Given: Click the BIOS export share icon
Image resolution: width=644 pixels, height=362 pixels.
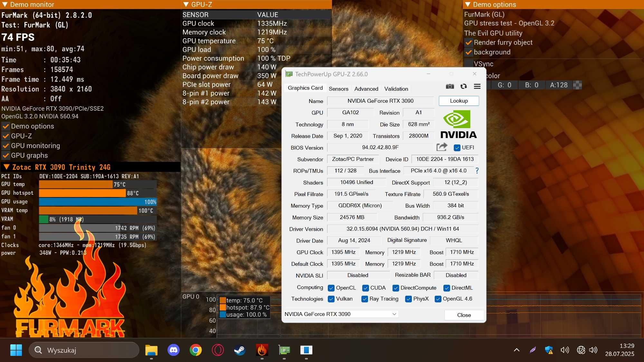Looking at the screenshot, I should click(442, 147).
